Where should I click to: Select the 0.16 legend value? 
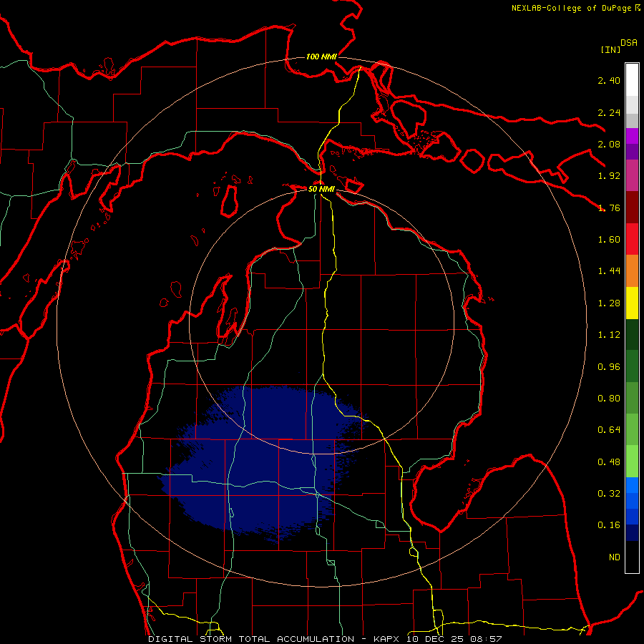[609, 525]
